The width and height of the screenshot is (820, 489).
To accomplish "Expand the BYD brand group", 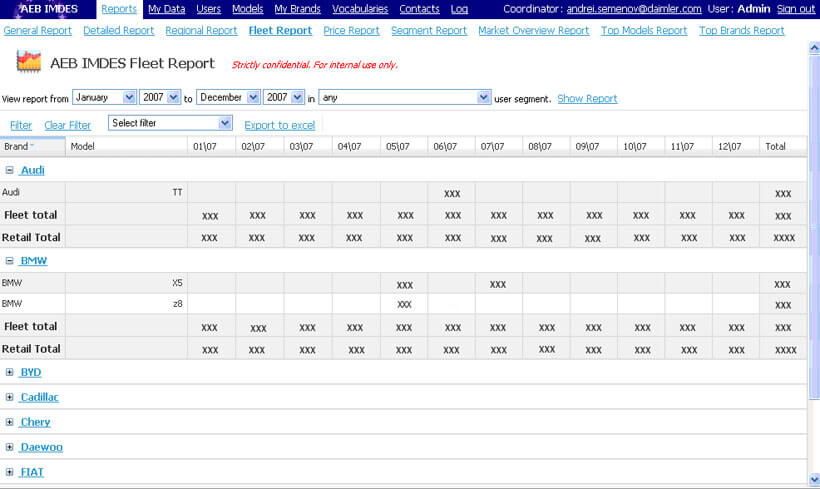I will tap(10, 372).
